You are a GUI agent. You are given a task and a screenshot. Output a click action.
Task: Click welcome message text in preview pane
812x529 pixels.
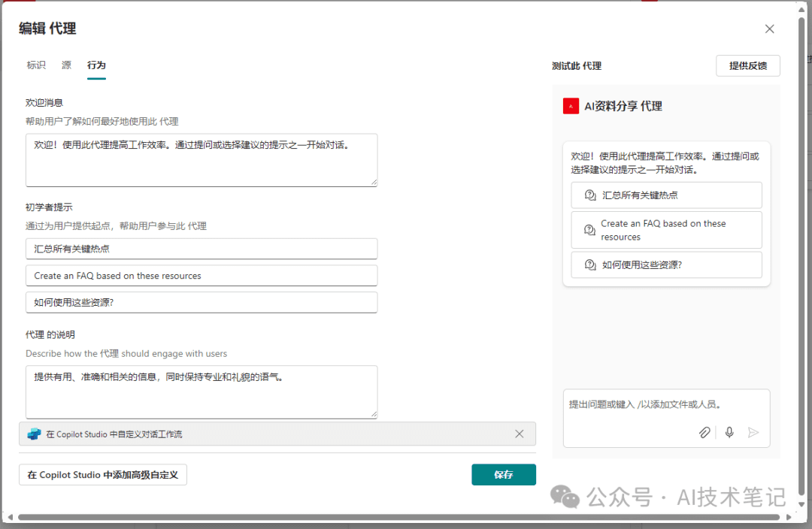(x=665, y=163)
